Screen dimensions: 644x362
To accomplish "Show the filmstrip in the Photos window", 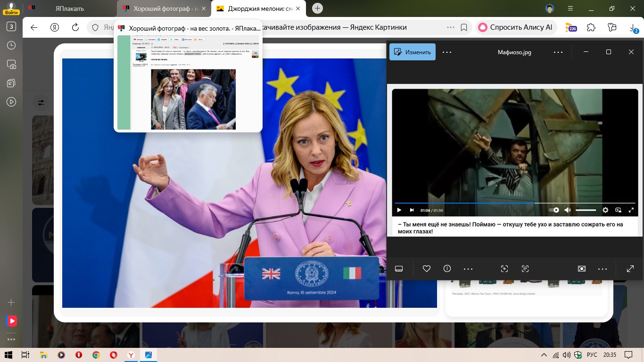I will 399,269.
